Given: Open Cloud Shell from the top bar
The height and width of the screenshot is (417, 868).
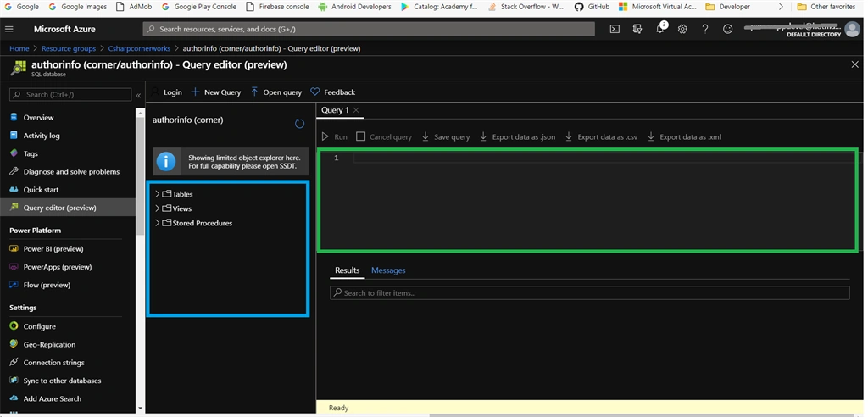Looking at the screenshot, I should [x=615, y=29].
